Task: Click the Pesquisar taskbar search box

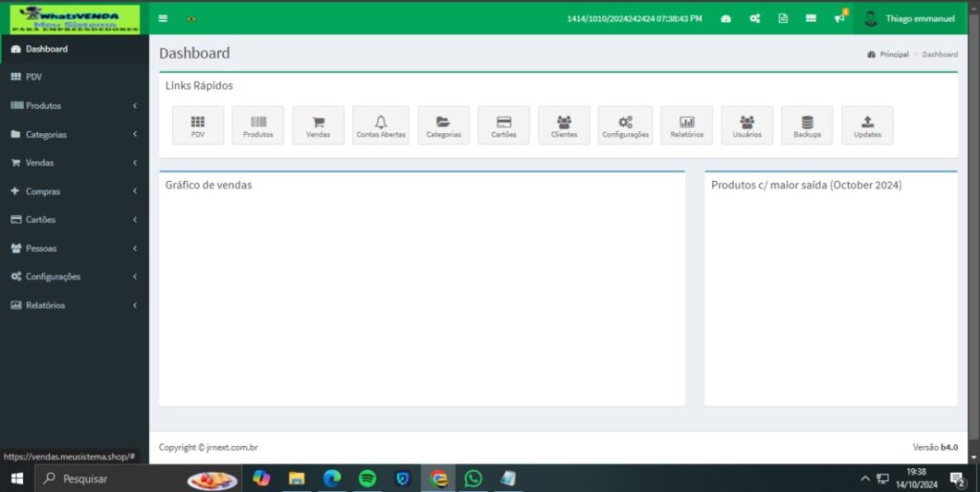Action: [x=138, y=479]
